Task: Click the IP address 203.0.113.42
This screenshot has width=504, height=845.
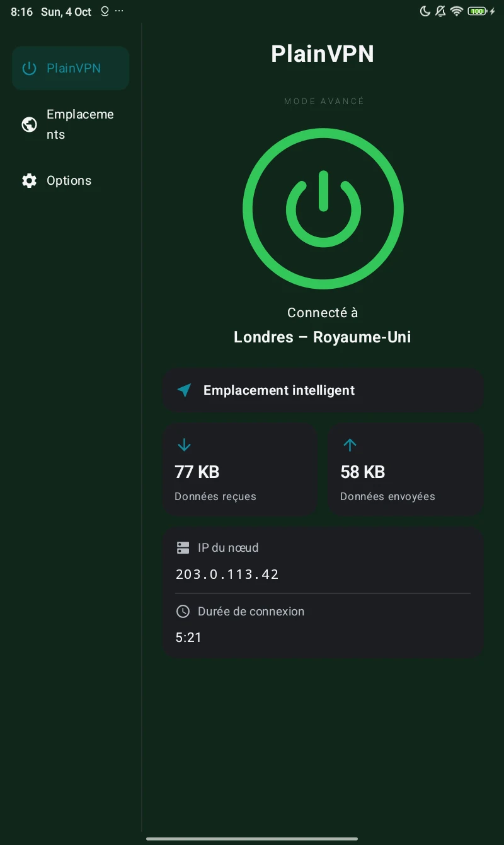Action: click(227, 574)
